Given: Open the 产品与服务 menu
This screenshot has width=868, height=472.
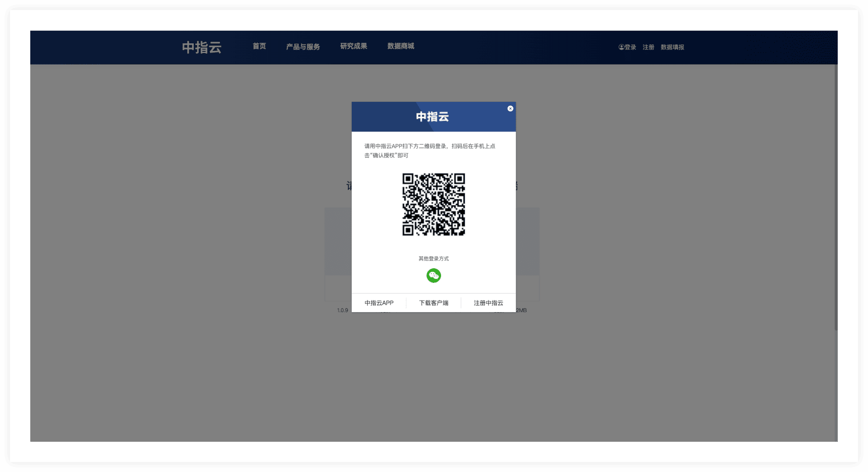Looking at the screenshot, I should [303, 47].
